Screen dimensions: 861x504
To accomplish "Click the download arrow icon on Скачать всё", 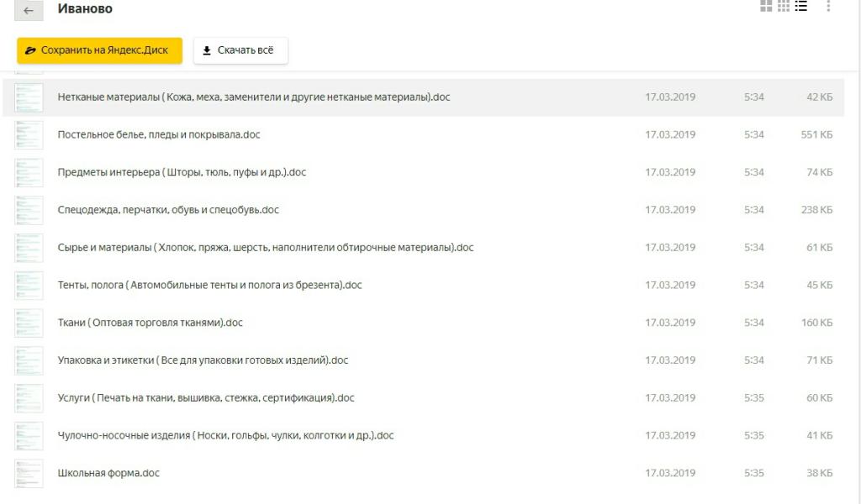I will tap(206, 50).
